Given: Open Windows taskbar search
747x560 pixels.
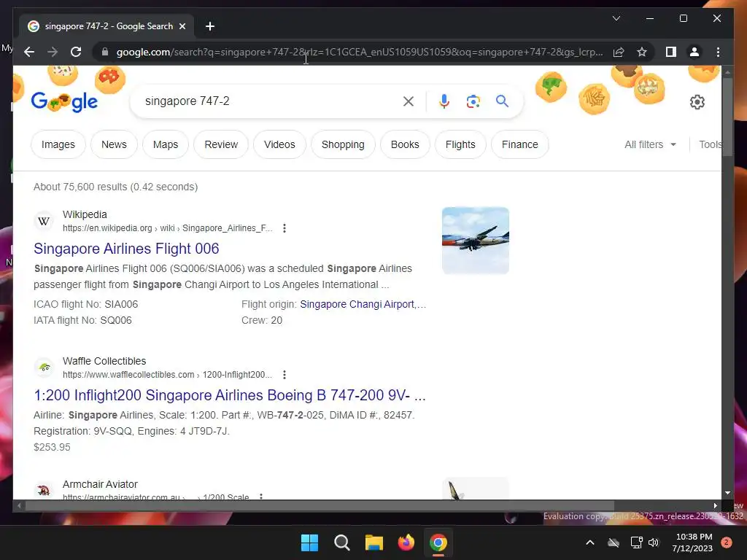Looking at the screenshot, I should [x=342, y=542].
